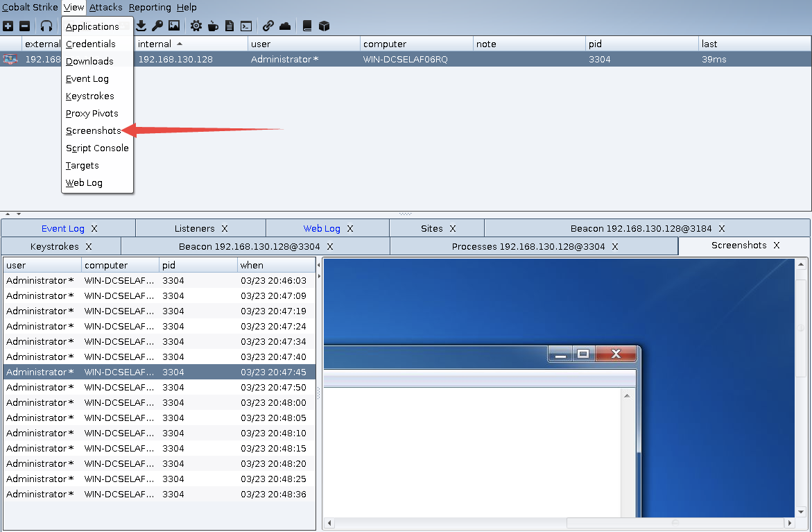
Task: Sort screenshots by when column header
Action: pyautogui.click(x=276, y=265)
